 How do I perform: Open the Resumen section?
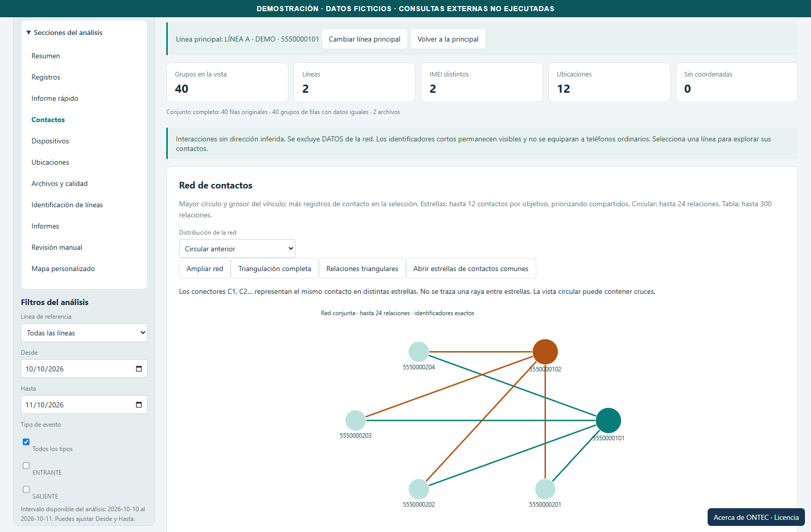pos(46,56)
